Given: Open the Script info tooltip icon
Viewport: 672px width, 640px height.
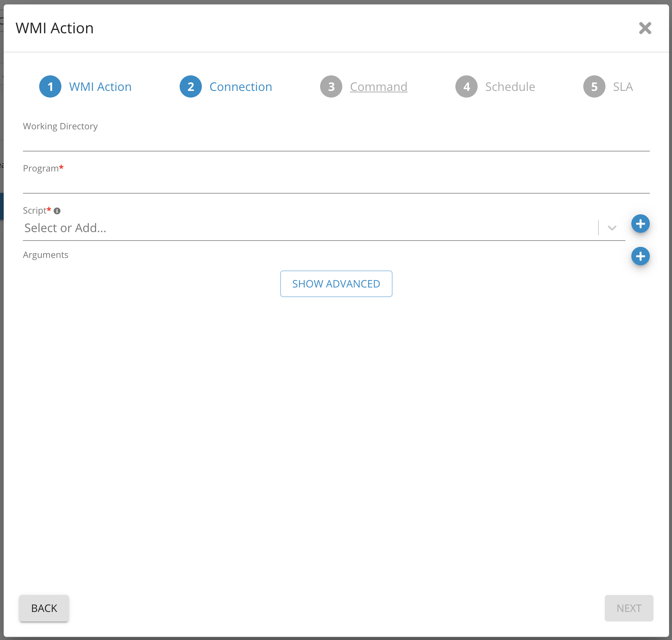Looking at the screenshot, I should pyautogui.click(x=57, y=211).
